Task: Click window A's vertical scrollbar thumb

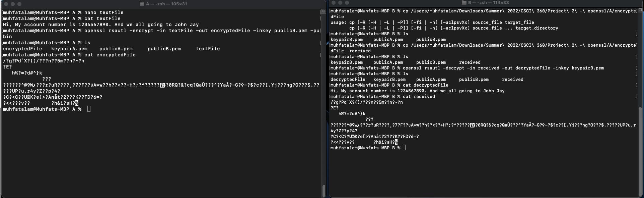Action: pyautogui.click(x=324, y=191)
